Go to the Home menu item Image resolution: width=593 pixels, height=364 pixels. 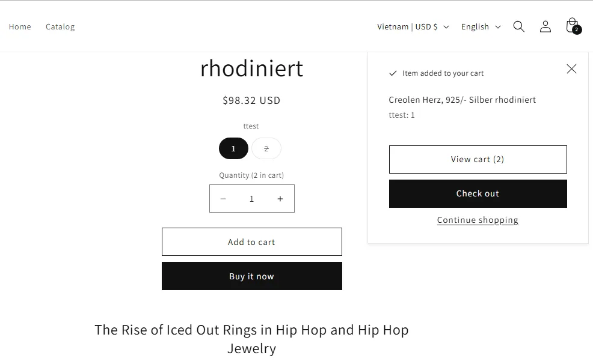click(20, 26)
